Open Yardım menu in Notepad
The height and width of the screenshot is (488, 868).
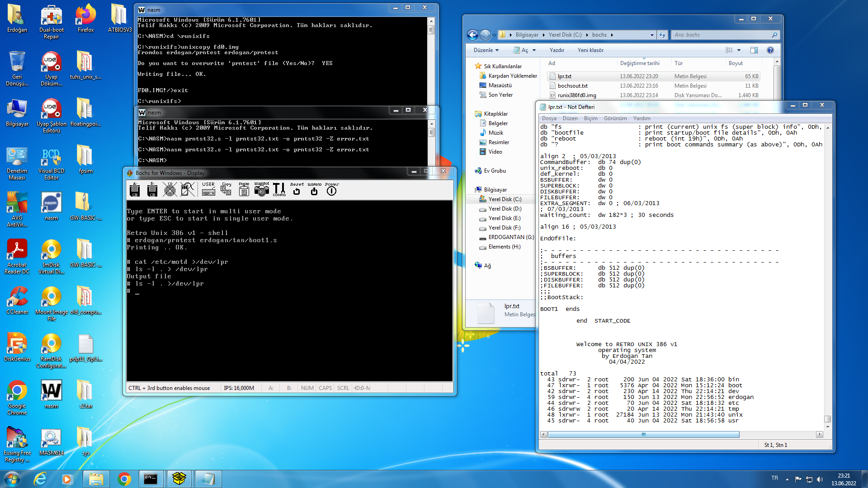click(642, 118)
